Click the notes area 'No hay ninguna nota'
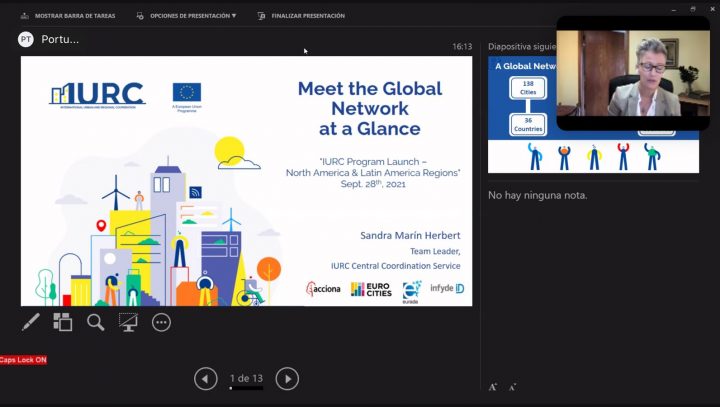 537,195
